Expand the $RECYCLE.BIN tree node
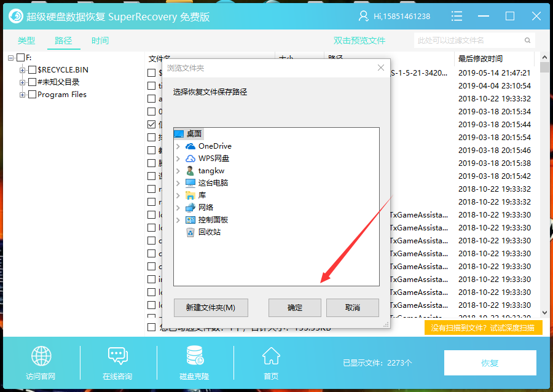The width and height of the screenshot is (553, 392). point(23,70)
